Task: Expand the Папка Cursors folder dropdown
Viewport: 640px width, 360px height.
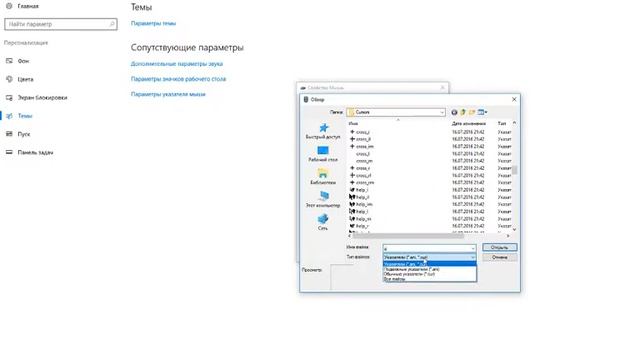Action: coord(442,112)
